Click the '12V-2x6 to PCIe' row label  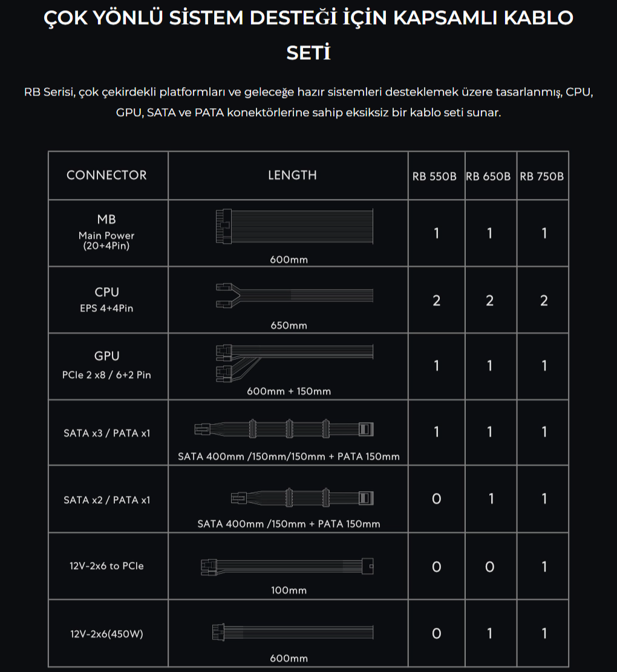[x=106, y=566]
